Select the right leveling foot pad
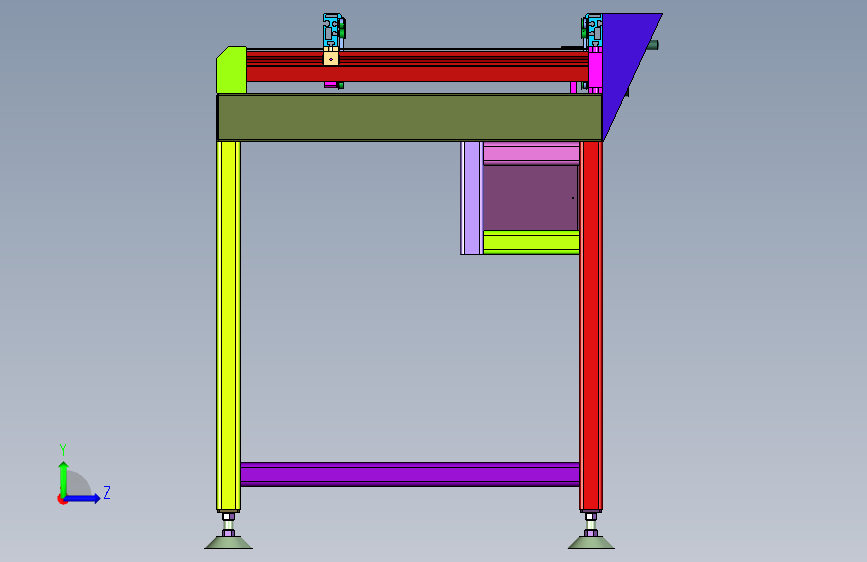The height and width of the screenshot is (562, 867). [591, 543]
